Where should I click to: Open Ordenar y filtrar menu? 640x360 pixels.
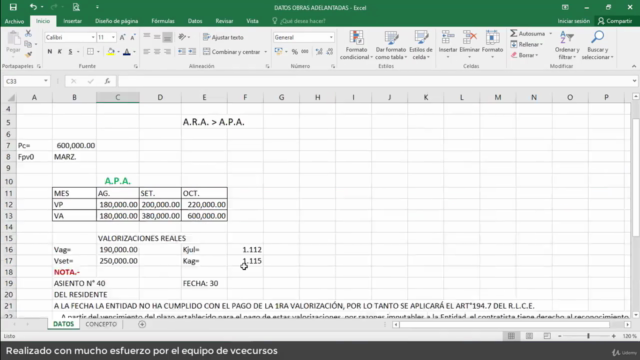567,45
